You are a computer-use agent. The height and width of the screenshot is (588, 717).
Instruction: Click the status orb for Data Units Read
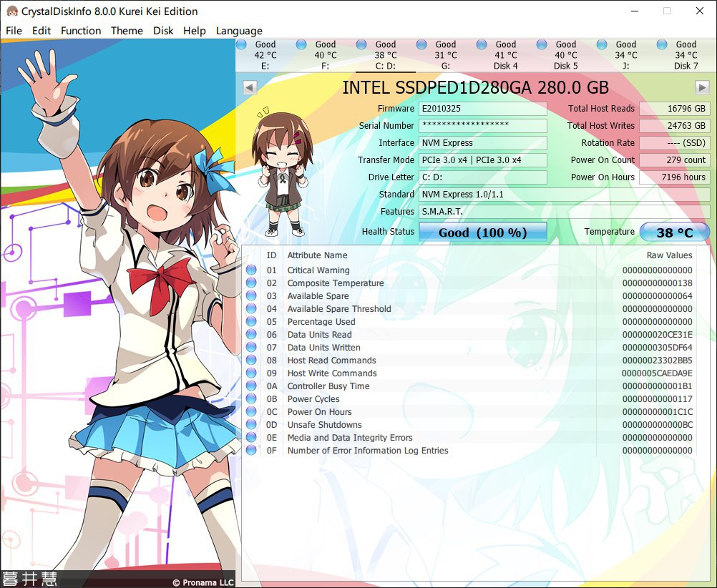(251, 334)
